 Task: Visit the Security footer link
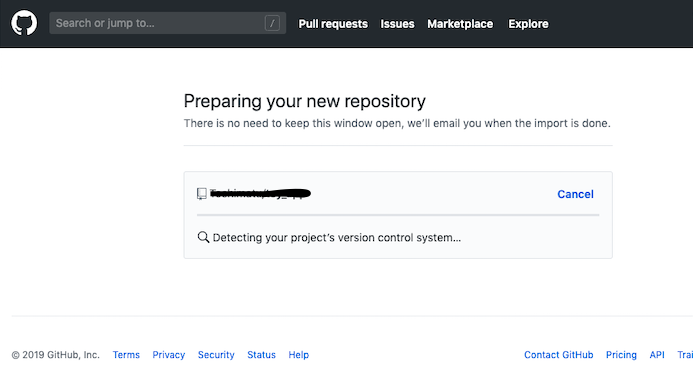[x=216, y=355]
